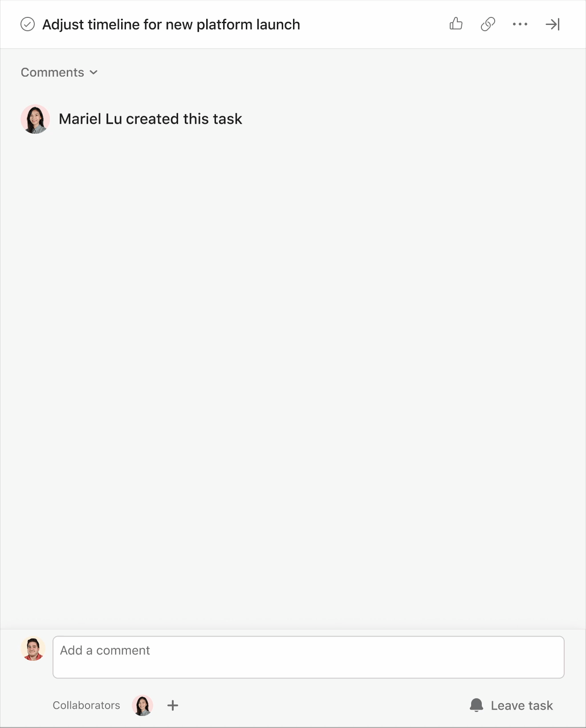The height and width of the screenshot is (728, 586).
Task: Select Mariel Lu's collaborator avatar
Action: (x=142, y=705)
